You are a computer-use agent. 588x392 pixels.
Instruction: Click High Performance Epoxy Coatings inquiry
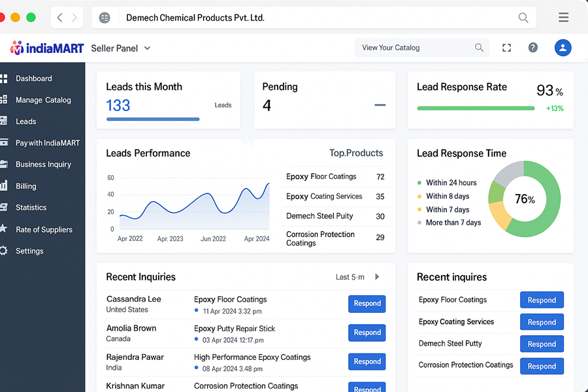(x=252, y=357)
